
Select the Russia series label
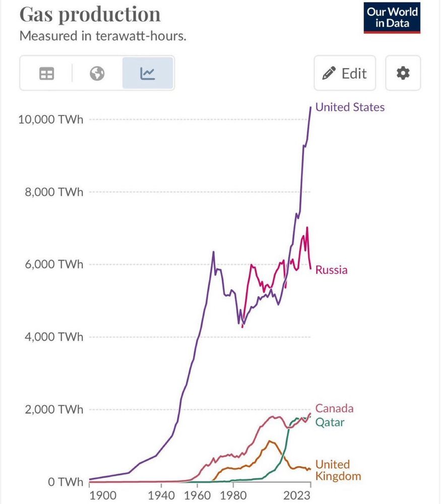331,270
